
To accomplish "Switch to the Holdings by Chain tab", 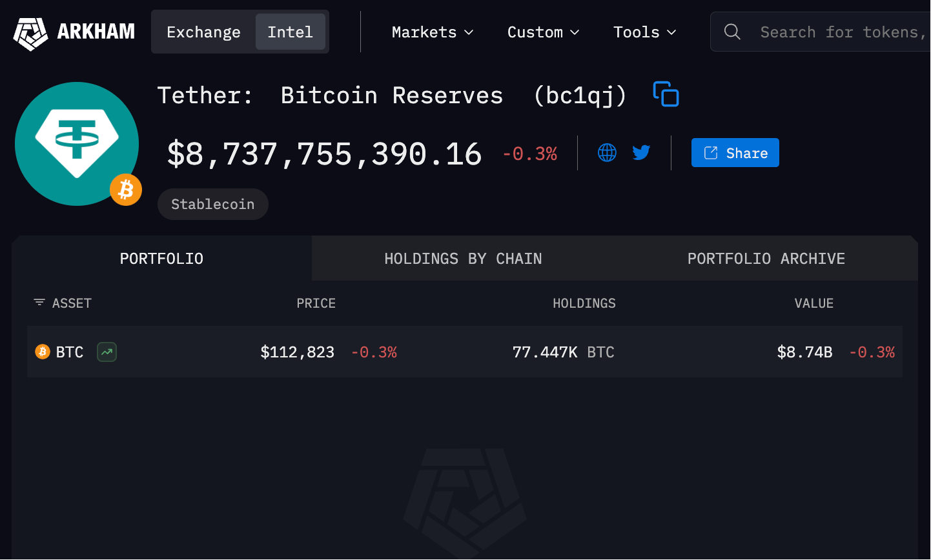I will coord(463,258).
